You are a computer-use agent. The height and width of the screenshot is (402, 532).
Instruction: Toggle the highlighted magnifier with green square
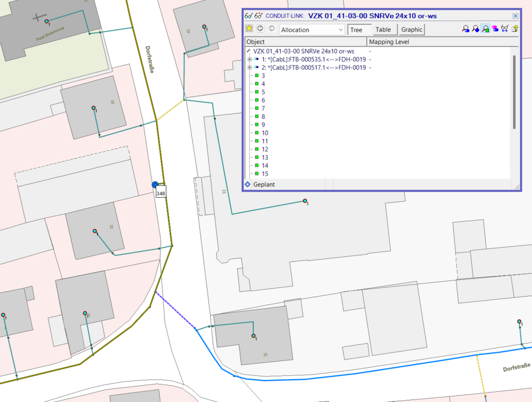click(485, 30)
